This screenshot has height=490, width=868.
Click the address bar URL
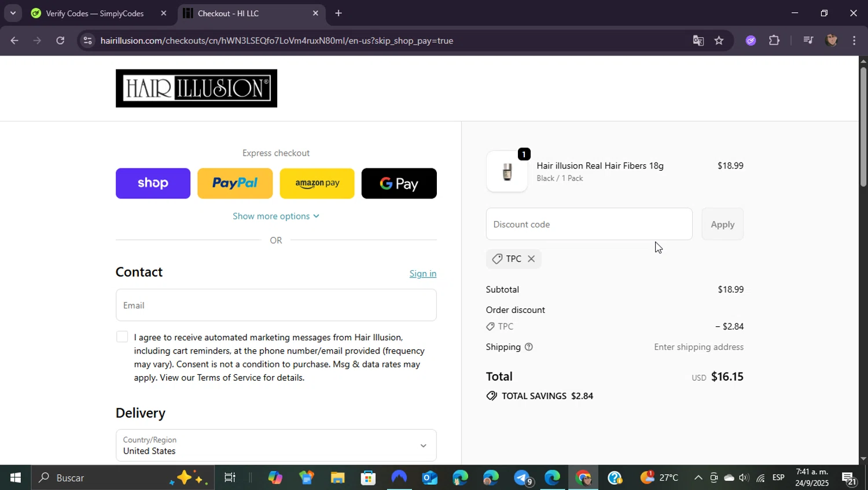[x=277, y=40]
